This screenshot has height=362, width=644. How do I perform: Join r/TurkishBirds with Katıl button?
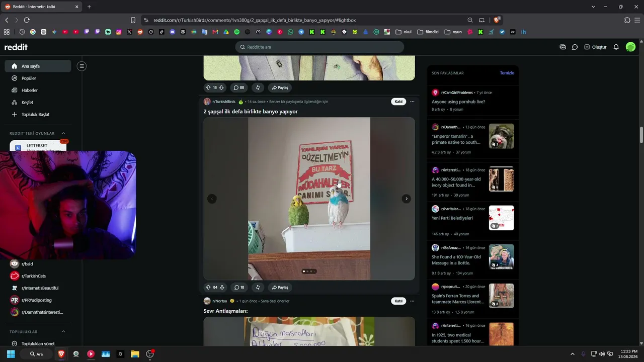(x=398, y=102)
